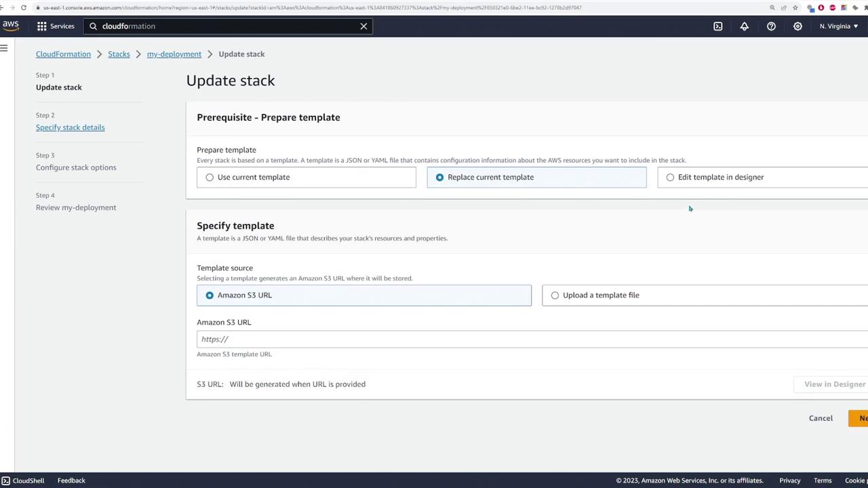
Task: Select Amazon S3 URL template source
Action: (x=210, y=295)
